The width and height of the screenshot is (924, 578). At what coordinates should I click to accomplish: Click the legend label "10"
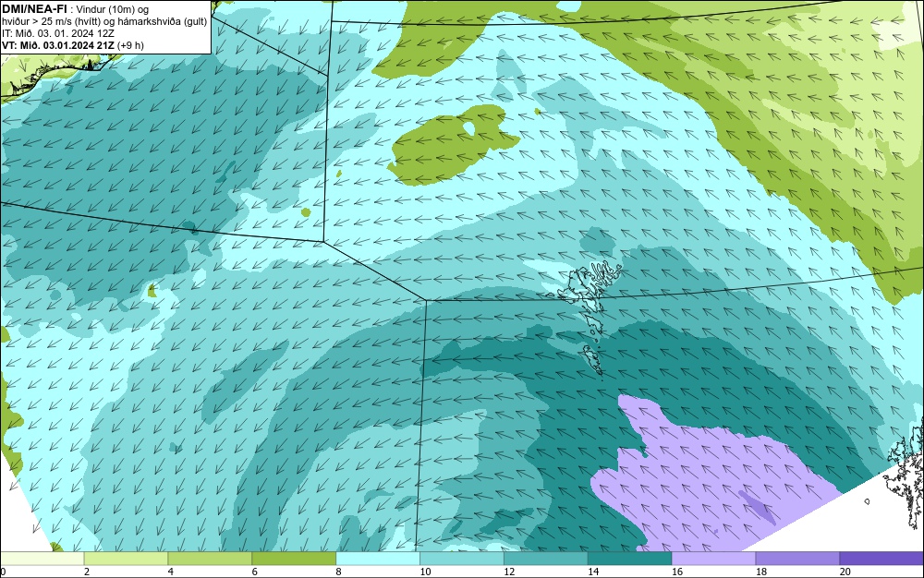[425, 572]
